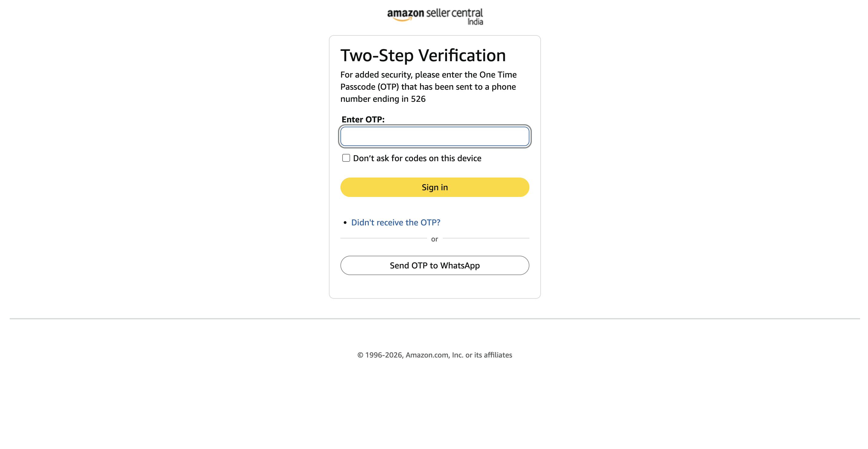Click the "India" text under the logo

click(x=475, y=22)
